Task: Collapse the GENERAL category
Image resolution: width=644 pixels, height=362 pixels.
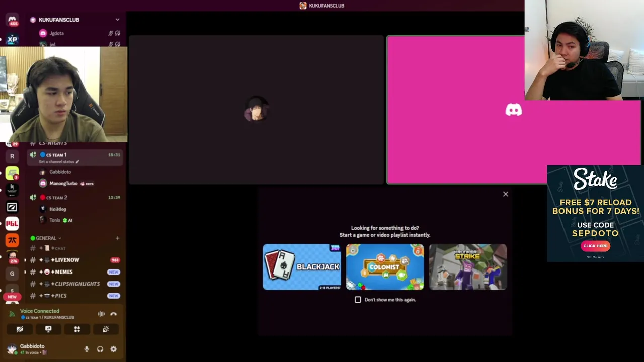Action: coord(46,238)
